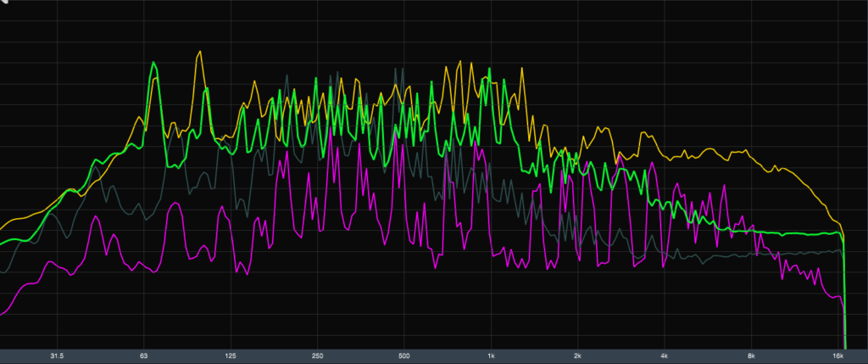
Task: Select the 125 Hz label on frequency axis
Action: [x=231, y=356]
